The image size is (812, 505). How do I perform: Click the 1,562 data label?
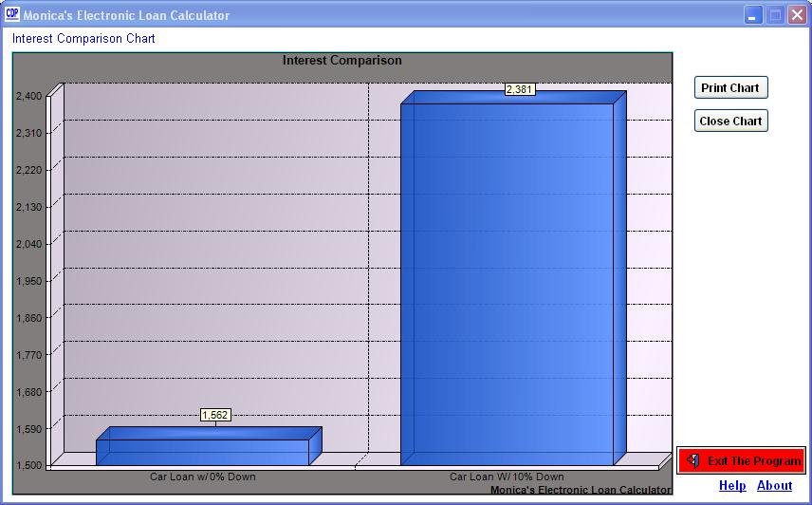[x=215, y=415]
